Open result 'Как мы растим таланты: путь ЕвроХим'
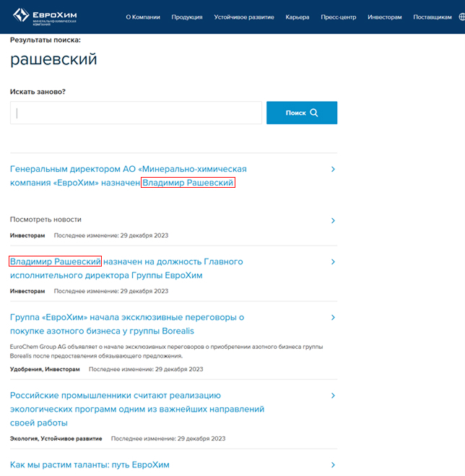The height and width of the screenshot is (476, 465). [x=90, y=464]
